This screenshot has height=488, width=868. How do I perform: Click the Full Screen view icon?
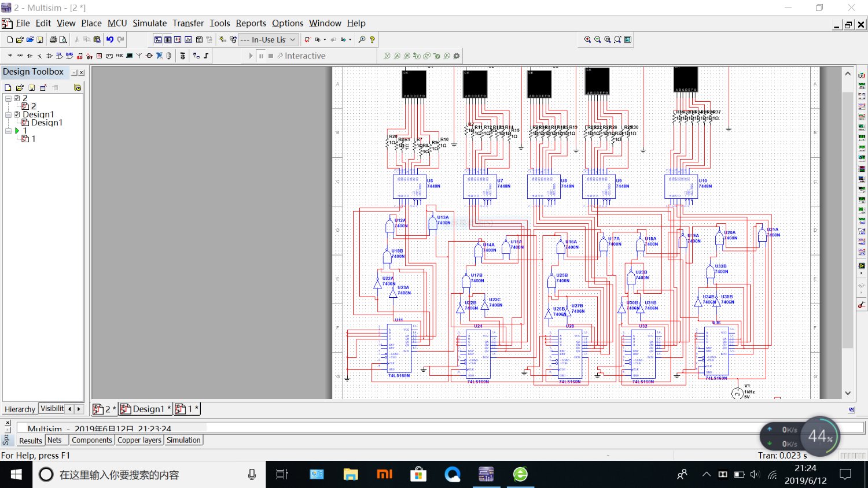[628, 40]
